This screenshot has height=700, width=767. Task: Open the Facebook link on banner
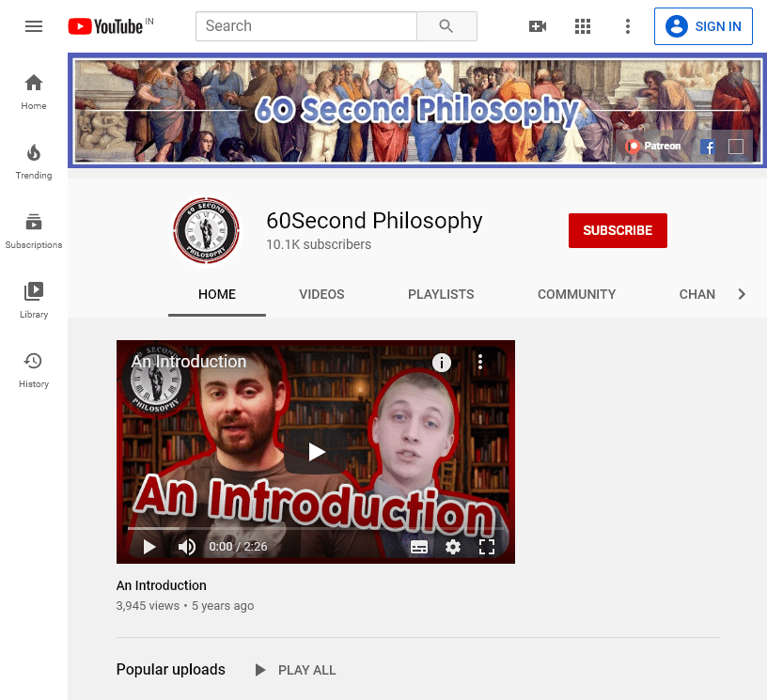point(708,147)
